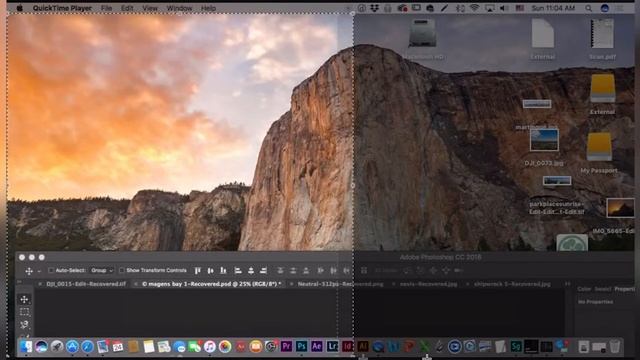The width and height of the screenshot is (640, 360).
Task: Open the Wi-Fi status menu
Action: pyautogui.click(x=474, y=8)
